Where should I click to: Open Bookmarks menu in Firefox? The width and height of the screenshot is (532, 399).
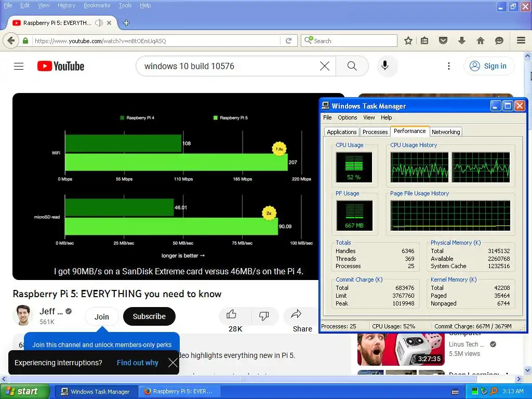pyautogui.click(x=97, y=5)
